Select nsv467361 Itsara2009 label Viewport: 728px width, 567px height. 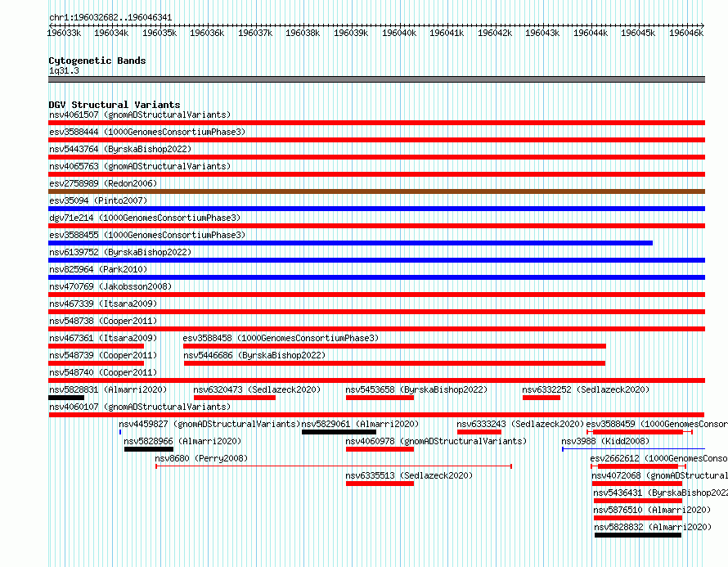[103, 338]
